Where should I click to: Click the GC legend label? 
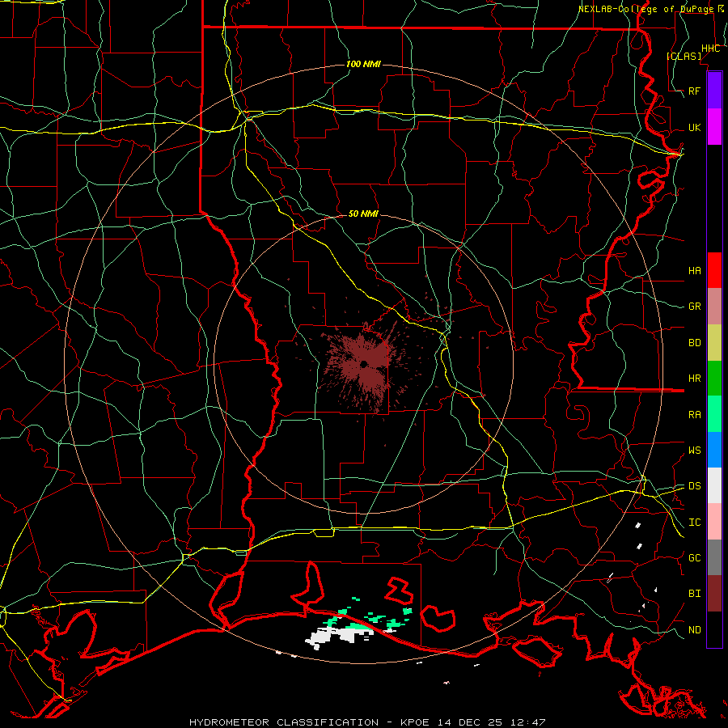click(694, 558)
